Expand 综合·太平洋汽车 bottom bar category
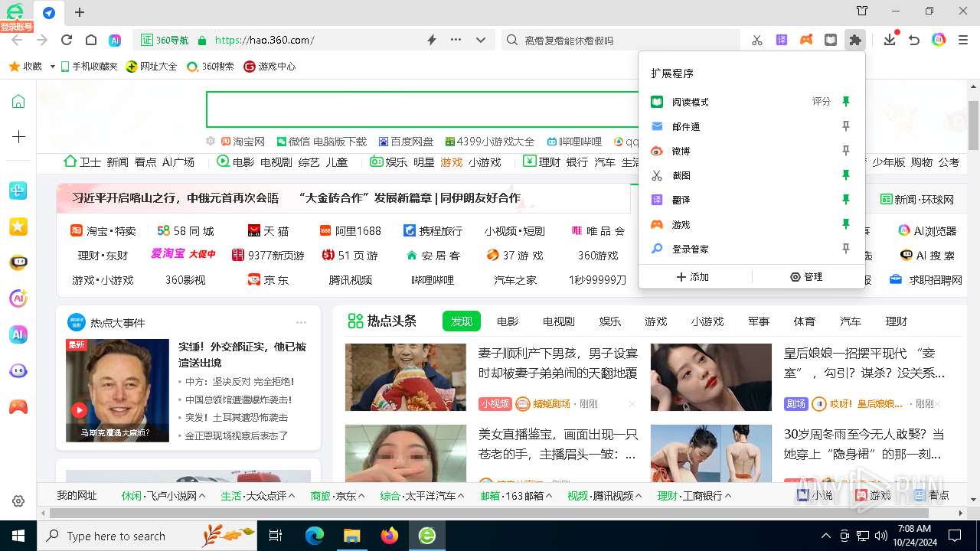Viewport: 980px width, 551px height. 462,496
